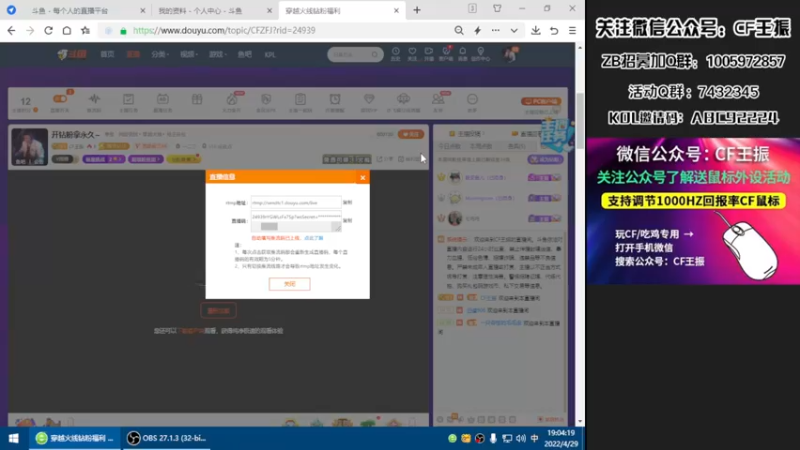This screenshot has width=800, height=450.
Task: Open OBS 27.1.3 from the taskbar
Action: tap(166, 438)
